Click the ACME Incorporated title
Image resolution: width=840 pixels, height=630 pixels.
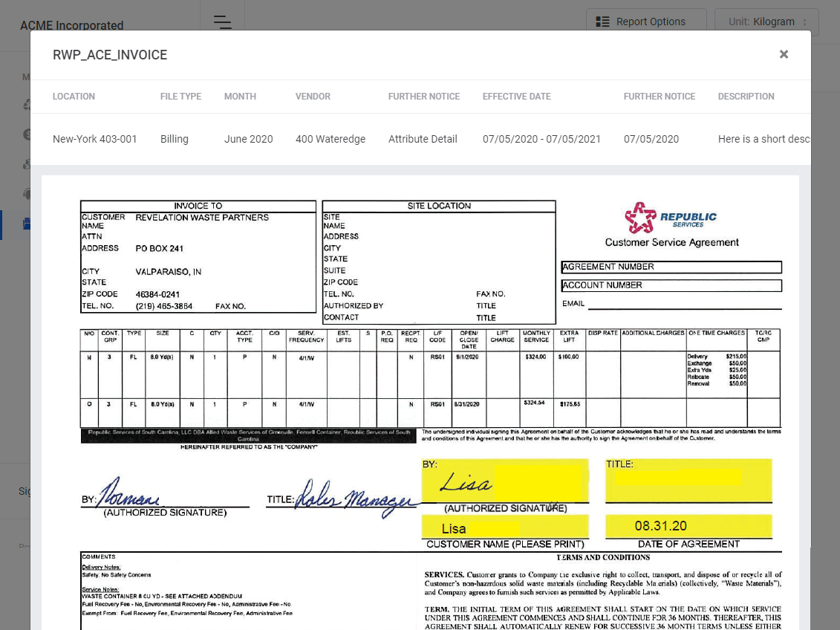click(x=72, y=25)
